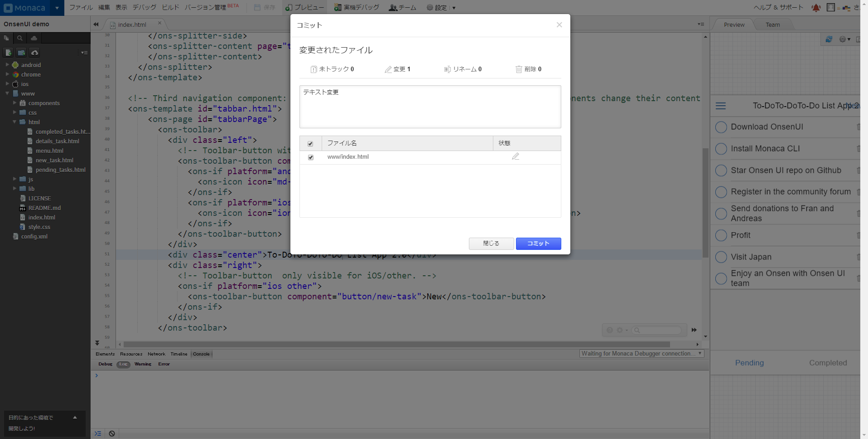Click the 閉じる button

[x=491, y=244]
